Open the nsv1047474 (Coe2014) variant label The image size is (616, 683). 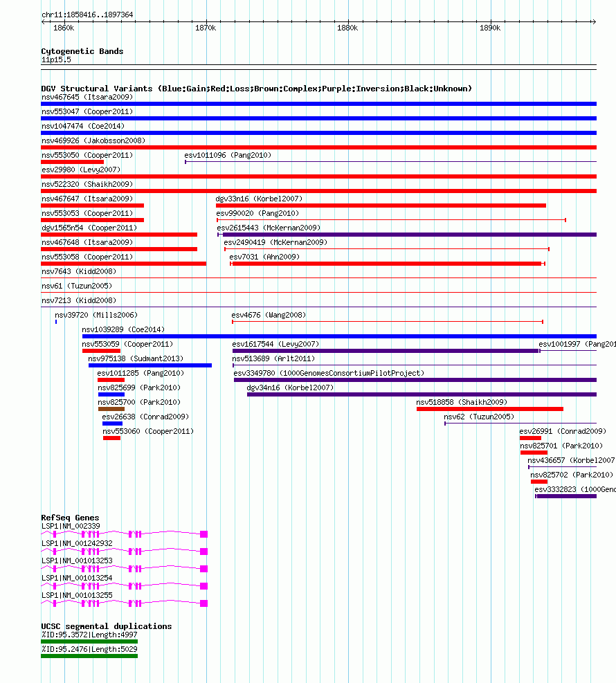point(83,127)
